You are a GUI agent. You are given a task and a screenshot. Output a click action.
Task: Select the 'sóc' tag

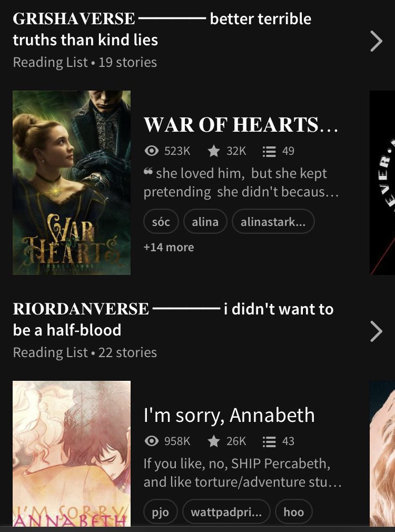tap(161, 222)
